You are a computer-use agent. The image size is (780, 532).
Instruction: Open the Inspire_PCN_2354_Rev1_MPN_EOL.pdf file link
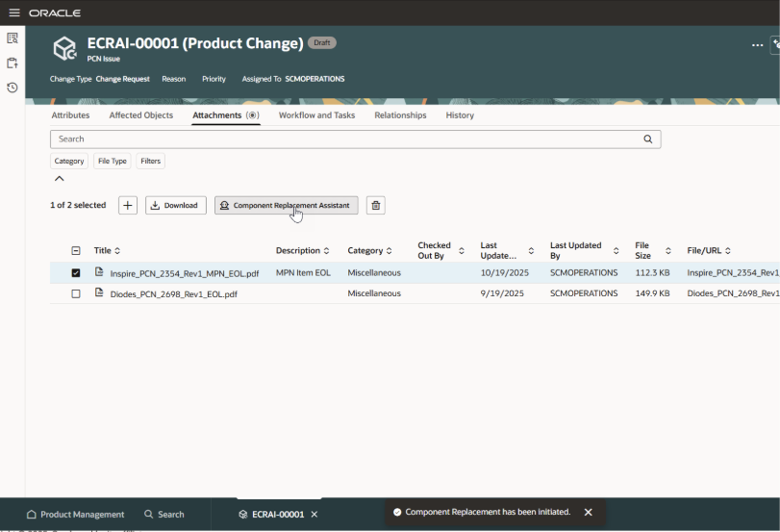[184, 273]
